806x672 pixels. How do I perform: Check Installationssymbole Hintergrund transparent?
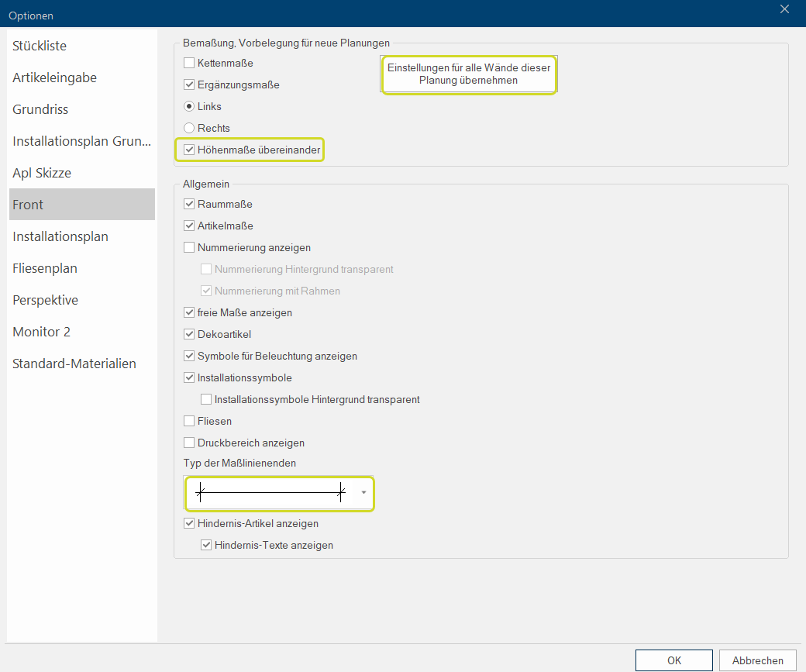point(206,400)
